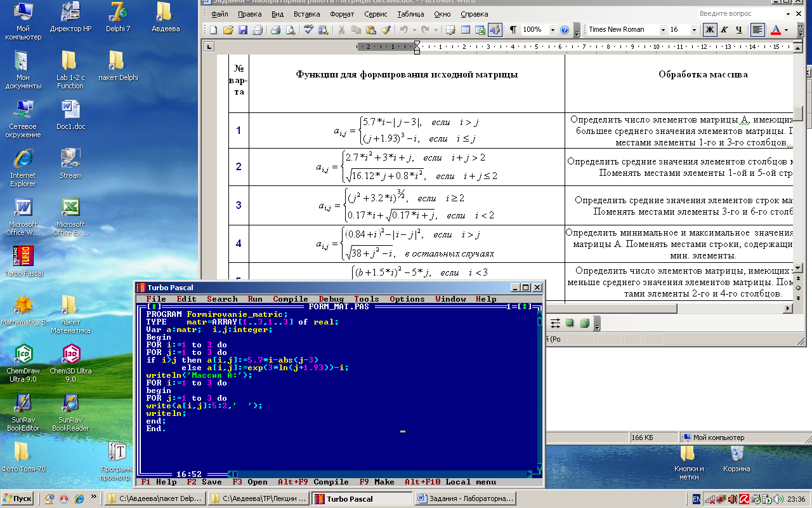Open the Options menu in Turbo Pascal
This screenshot has width=812, height=508.
pyautogui.click(x=407, y=299)
